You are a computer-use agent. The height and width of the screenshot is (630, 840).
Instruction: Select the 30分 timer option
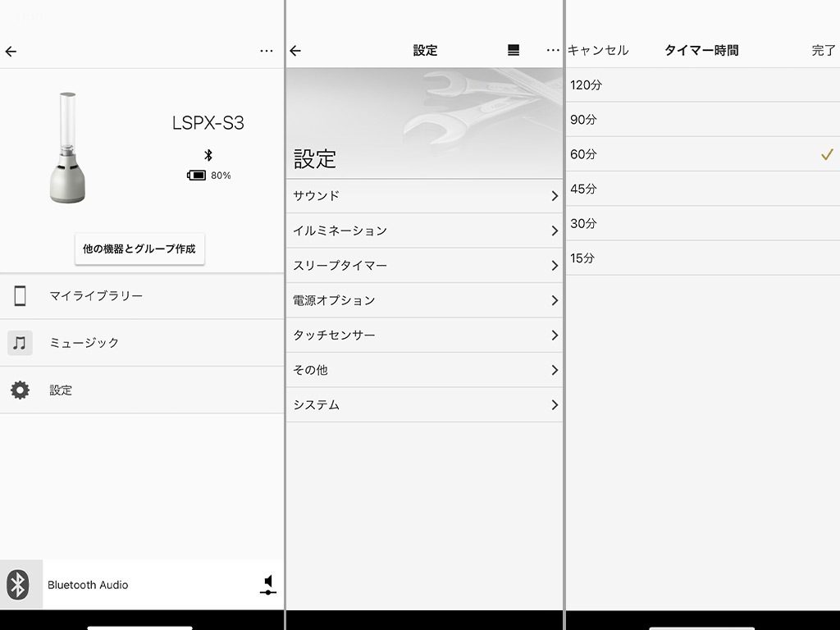[x=703, y=223]
